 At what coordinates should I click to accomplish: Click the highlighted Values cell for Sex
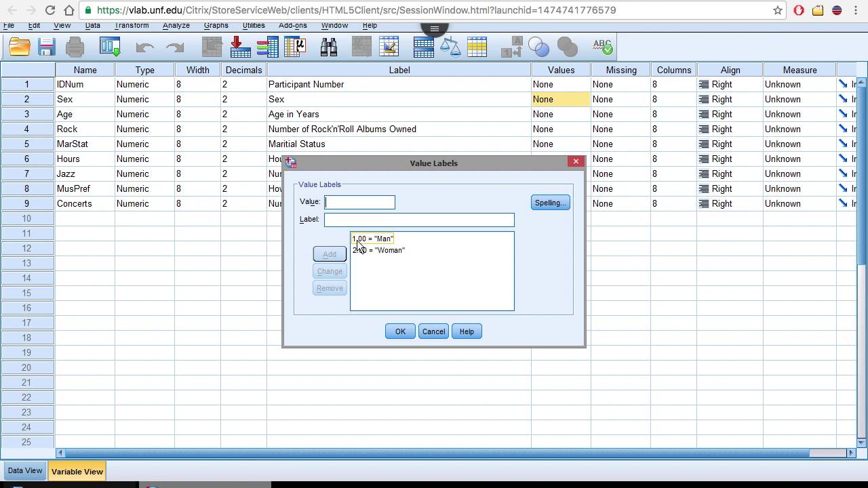click(x=560, y=99)
